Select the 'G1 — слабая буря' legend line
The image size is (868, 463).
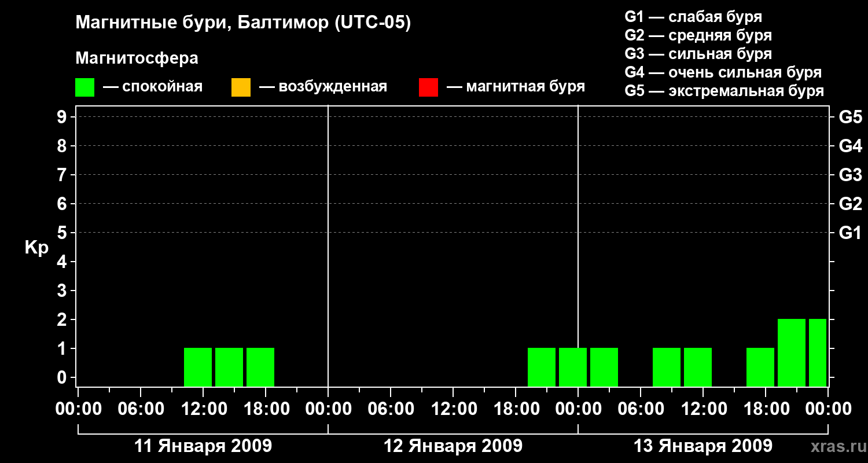(693, 17)
